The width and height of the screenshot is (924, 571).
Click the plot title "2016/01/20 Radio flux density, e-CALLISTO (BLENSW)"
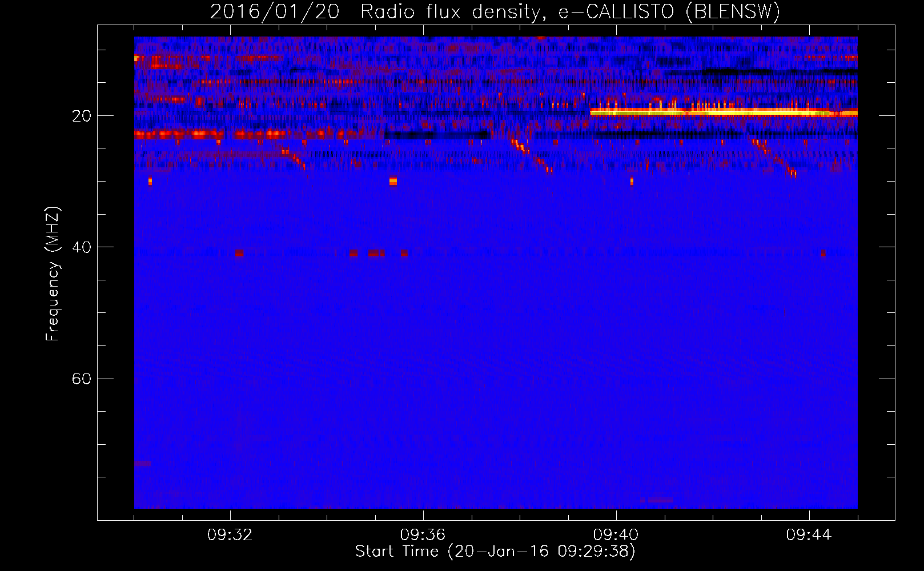point(495,12)
